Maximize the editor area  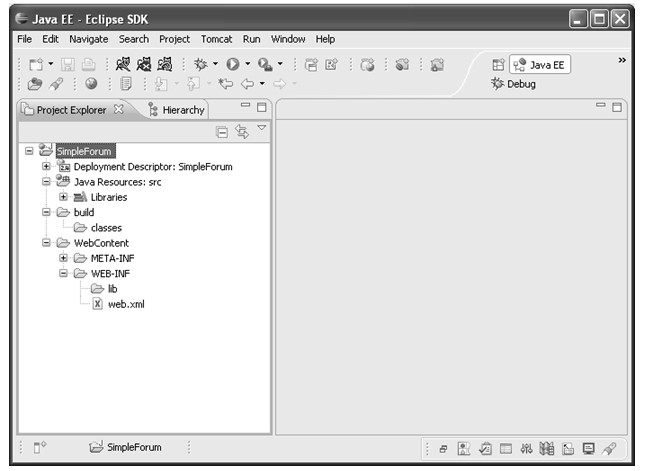617,107
